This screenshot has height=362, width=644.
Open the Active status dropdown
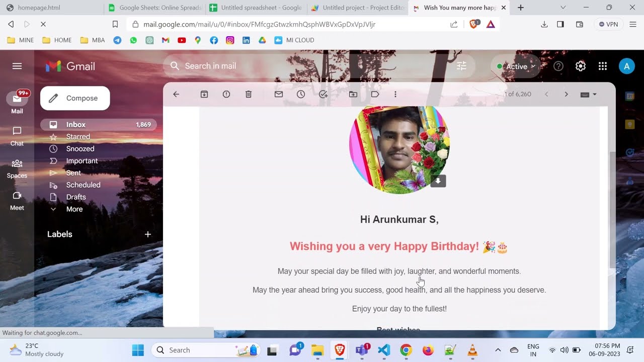point(516,66)
